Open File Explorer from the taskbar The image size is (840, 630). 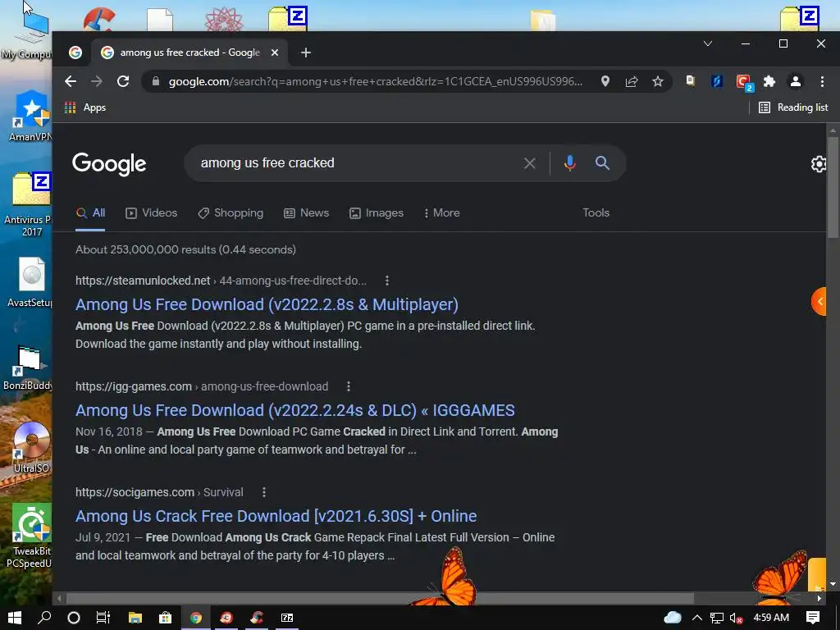(135, 618)
